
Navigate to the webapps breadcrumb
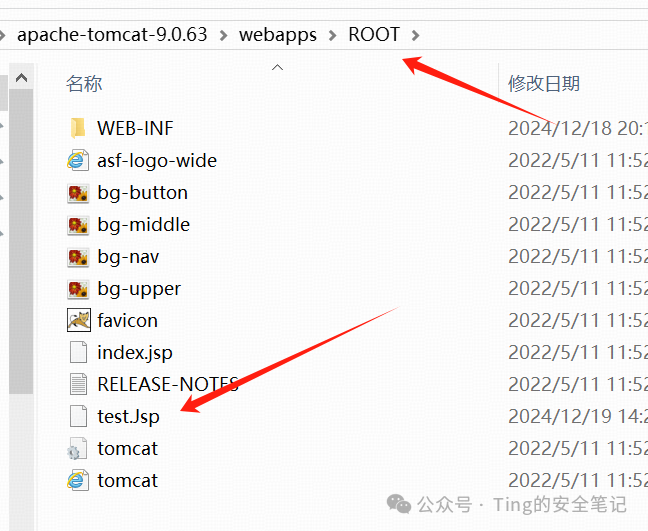(x=278, y=35)
